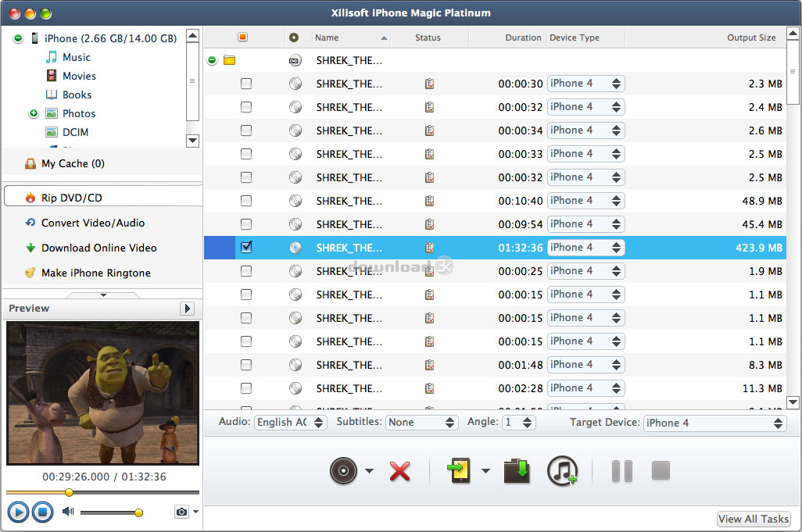Screen dimensions: 802x532
Task: Select Make iPhone Ringtone in sidebar
Action: (x=95, y=273)
